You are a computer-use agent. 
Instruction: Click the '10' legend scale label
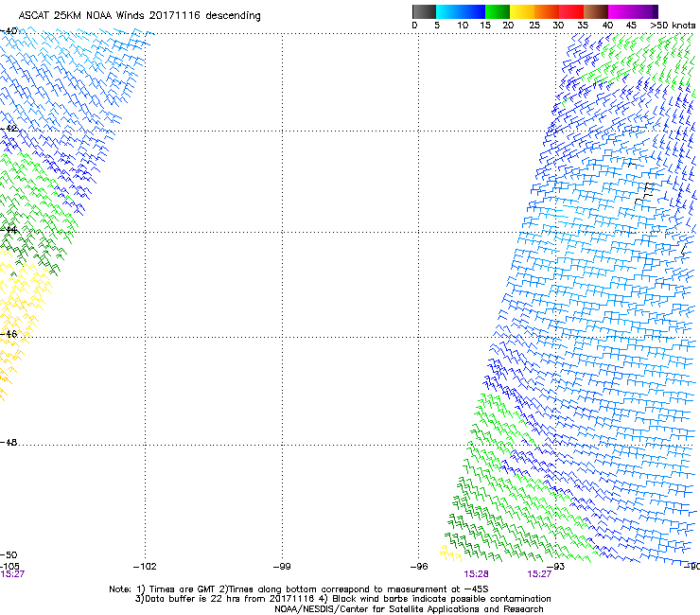[x=463, y=26]
